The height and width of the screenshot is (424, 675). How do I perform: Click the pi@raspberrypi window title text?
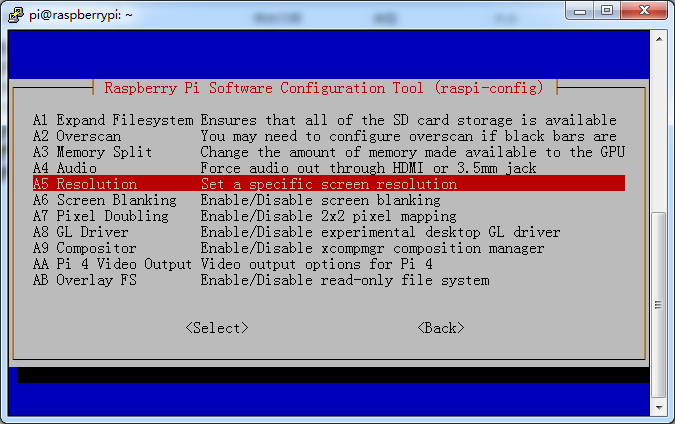click(81, 15)
